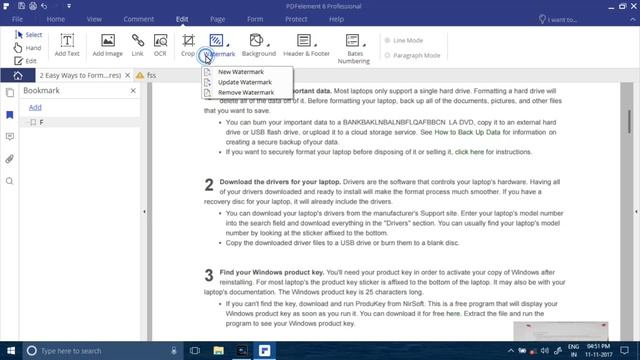640x360 pixels.
Task: Expand the Watermark dropdown arrow
Action: click(x=228, y=44)
